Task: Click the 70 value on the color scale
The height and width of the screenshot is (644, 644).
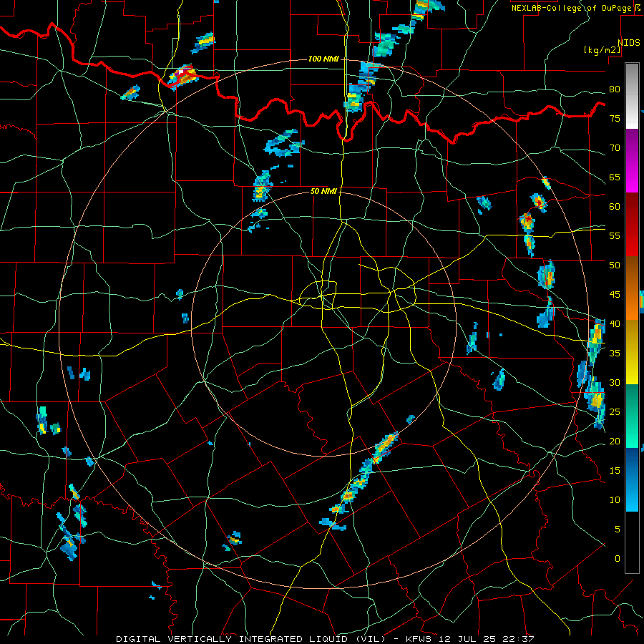Action: [615, 148]
